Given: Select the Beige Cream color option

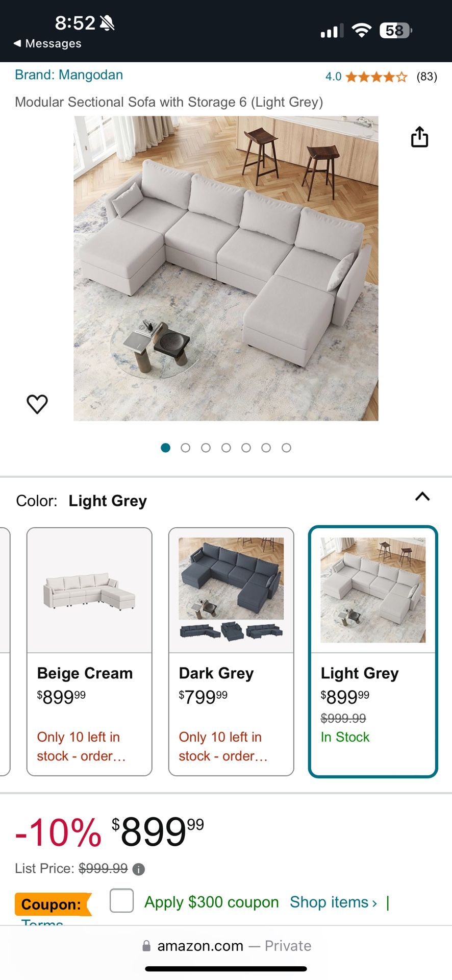Looking at the screenshot, I should click(89, 651).
